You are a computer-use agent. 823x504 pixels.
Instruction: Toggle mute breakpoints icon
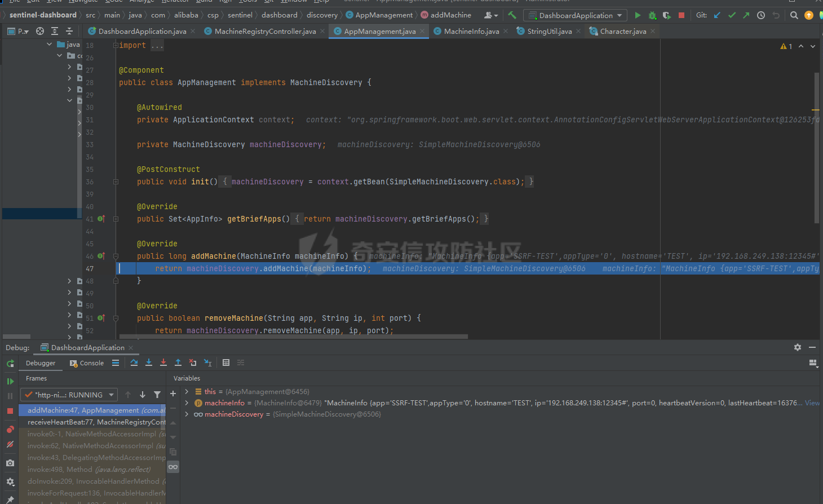pyautogui.click(x=10, y=445)
